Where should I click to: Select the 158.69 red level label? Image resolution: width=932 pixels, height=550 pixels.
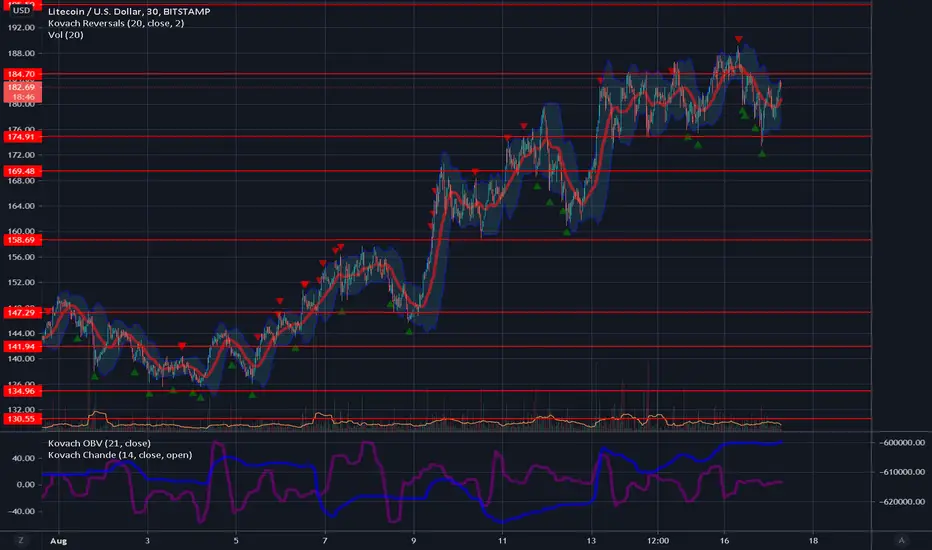(22, 240)
